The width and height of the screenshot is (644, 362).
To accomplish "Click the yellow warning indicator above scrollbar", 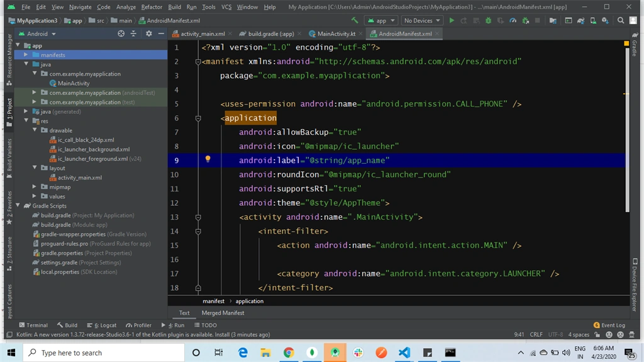I will tap(626, 43).
